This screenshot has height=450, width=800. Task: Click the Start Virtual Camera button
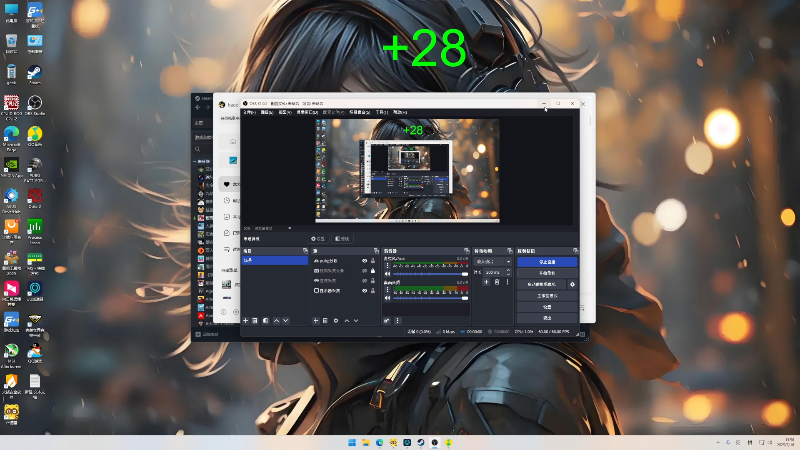point(541,284)
